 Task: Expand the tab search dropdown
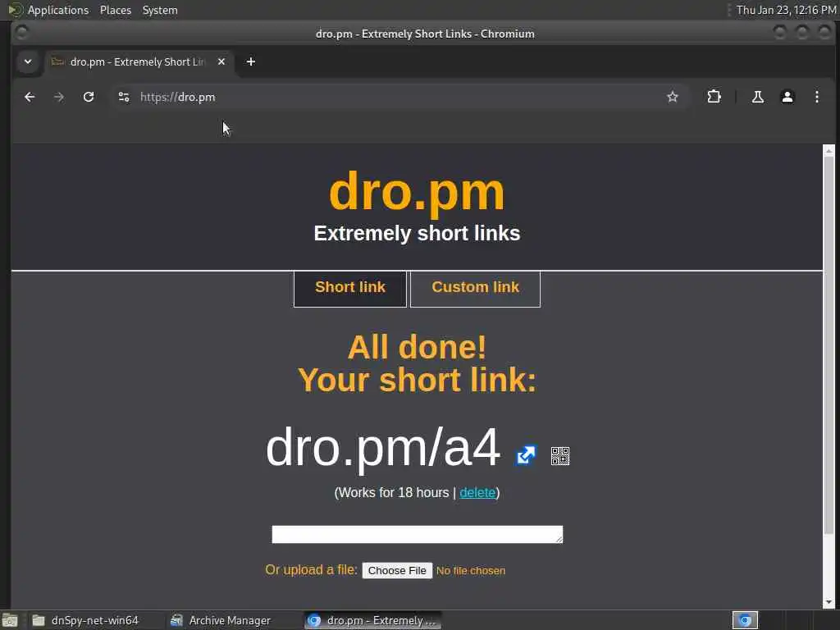pos(28,62)
